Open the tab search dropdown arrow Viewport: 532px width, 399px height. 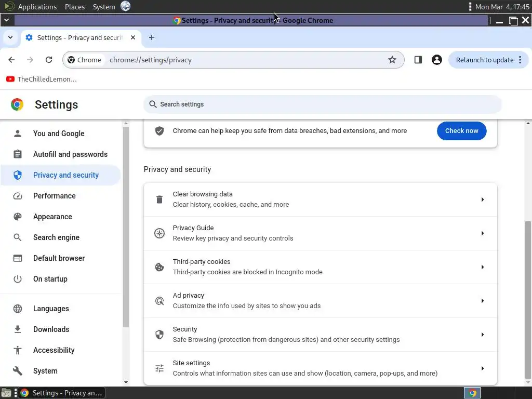(10, 37)
